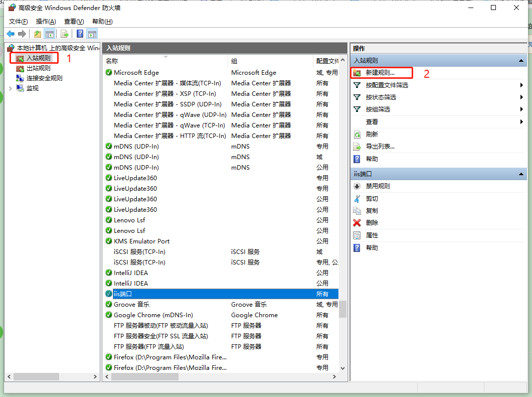Collapse the iis端口 actions section

(x=521, y=174)
